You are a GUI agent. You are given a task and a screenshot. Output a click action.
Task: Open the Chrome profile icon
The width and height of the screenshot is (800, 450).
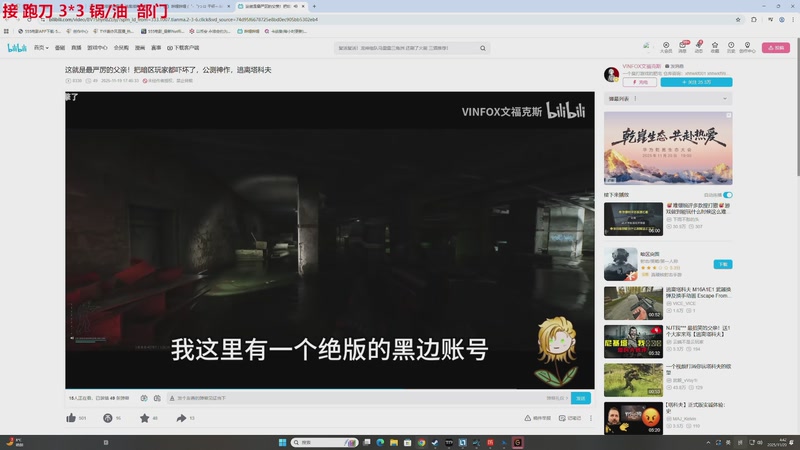point(782,19)
